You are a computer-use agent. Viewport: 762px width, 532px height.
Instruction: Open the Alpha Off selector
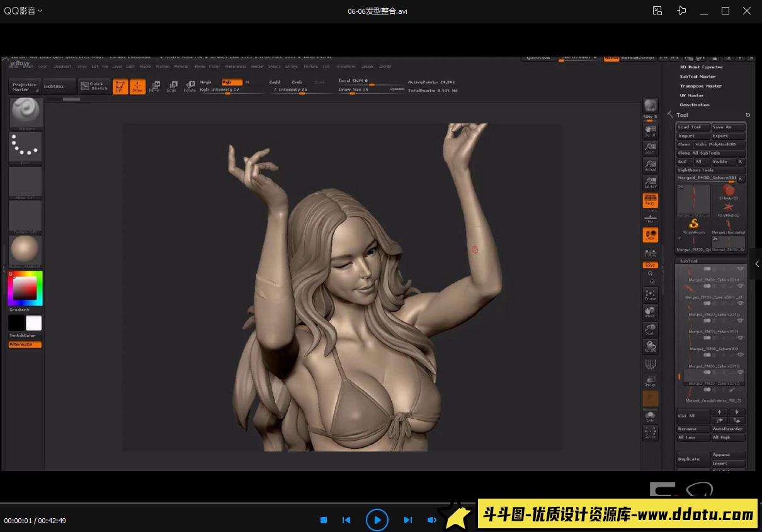[26, 182]
